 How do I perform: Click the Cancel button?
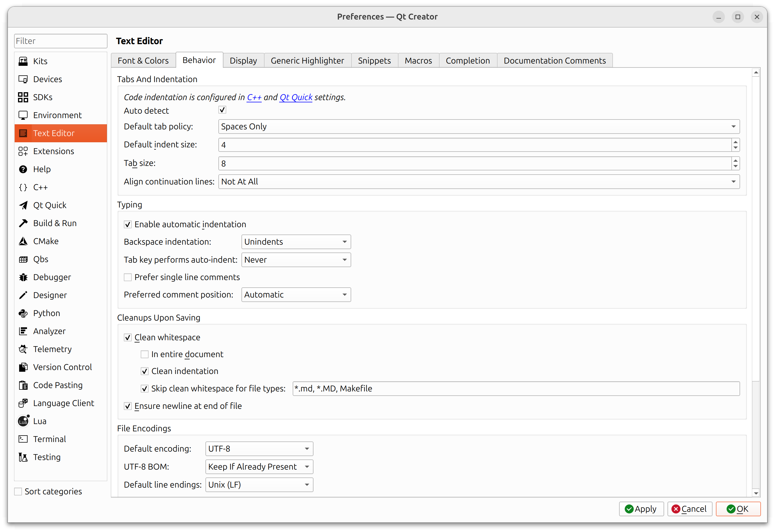(x=690, y=509)
